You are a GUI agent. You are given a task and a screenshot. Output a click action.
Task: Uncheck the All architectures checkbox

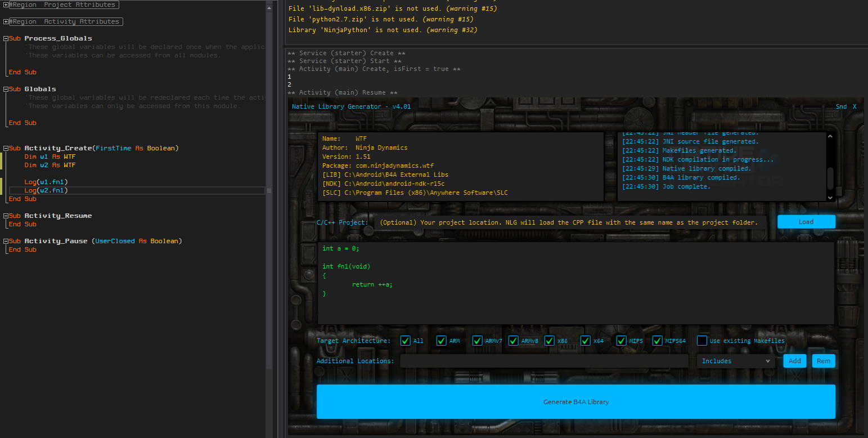(x=405, y=341)
